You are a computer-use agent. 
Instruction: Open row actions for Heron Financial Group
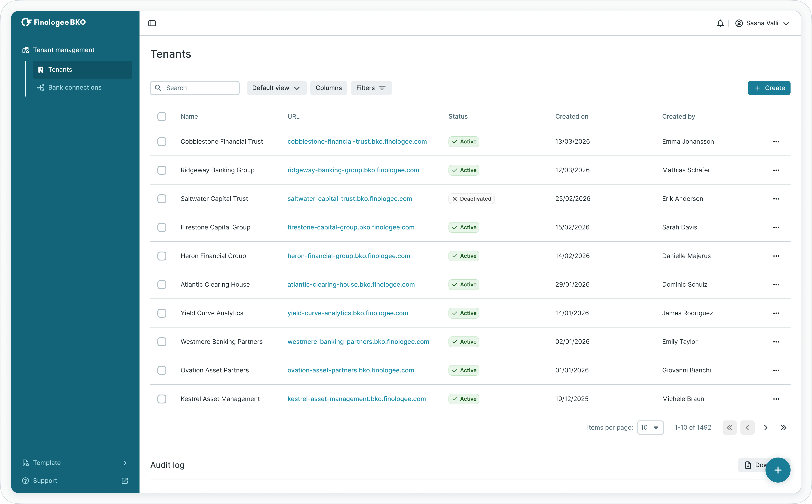point(776,256)
